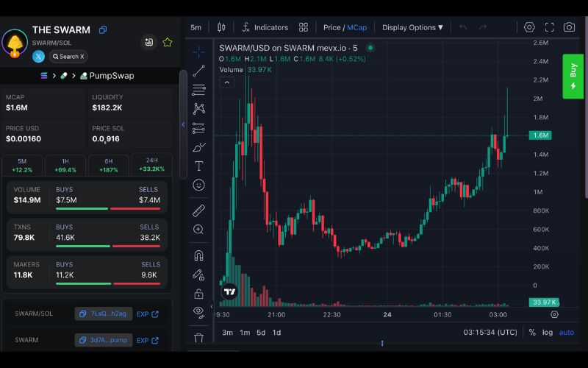Select the 1d date range
The height and width of the screenshot is (368, 588).
[x=277, y=333]
